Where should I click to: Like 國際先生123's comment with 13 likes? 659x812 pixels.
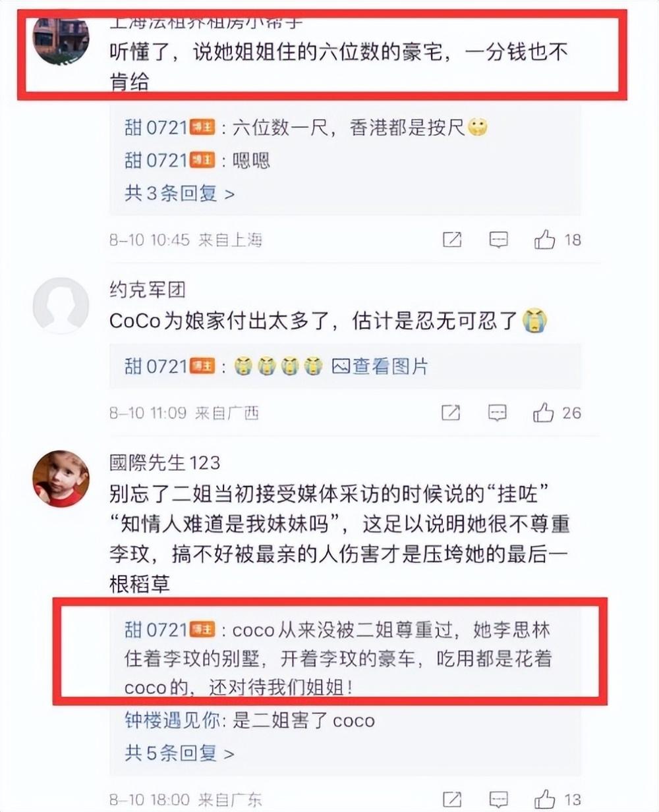click(545, 799)
